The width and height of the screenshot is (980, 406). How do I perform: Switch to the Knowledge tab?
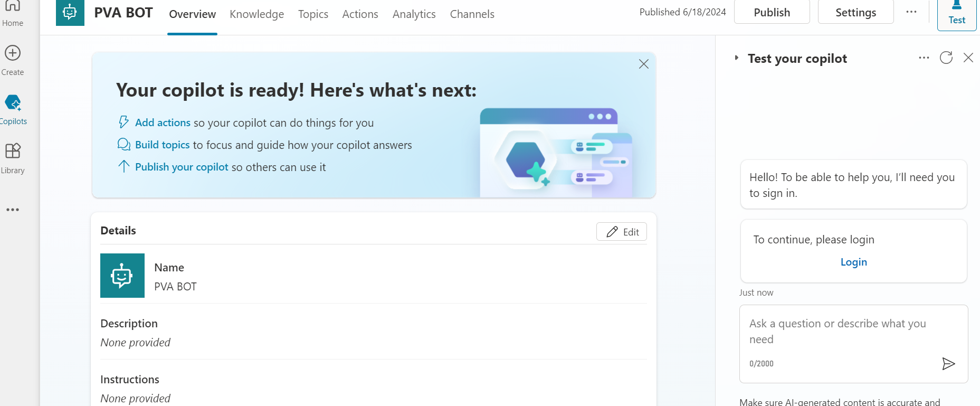[257, 14]
